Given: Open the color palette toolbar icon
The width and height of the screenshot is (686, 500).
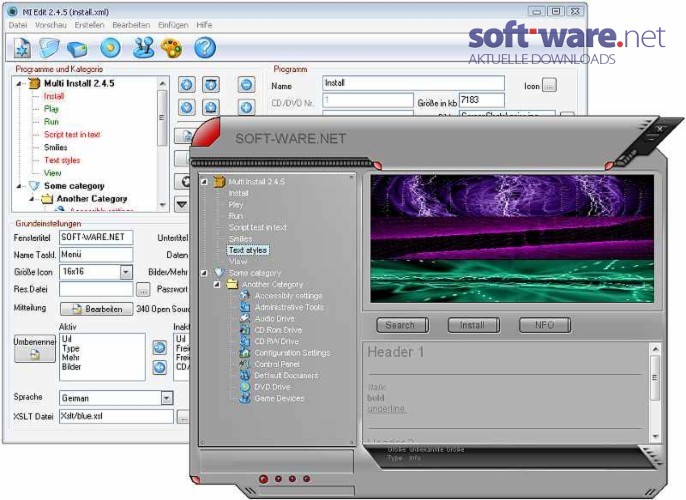Looking at the screenshot, I should 172,48.
